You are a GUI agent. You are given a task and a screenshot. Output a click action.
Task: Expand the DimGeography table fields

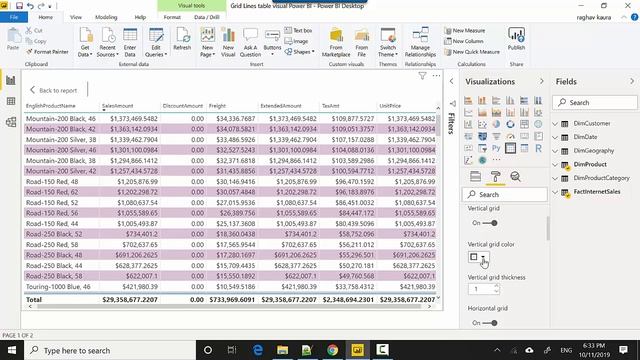pyautogui.click(x=555, y=151)
